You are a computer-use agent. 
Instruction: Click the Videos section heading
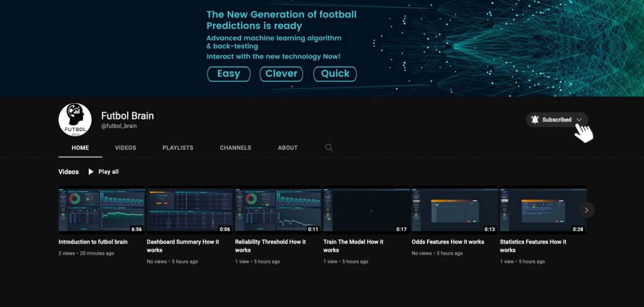[x=69, y=172]
